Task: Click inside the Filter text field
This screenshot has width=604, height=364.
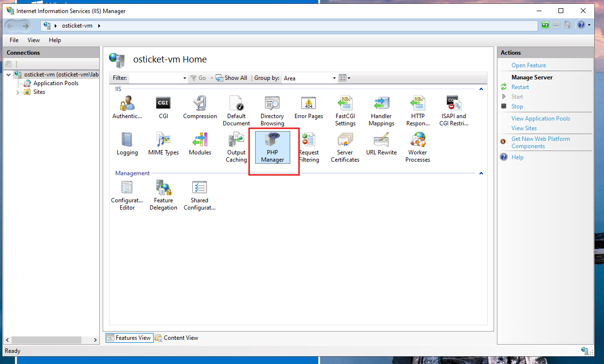Action: pyautogui.click(x=155, y=78)
